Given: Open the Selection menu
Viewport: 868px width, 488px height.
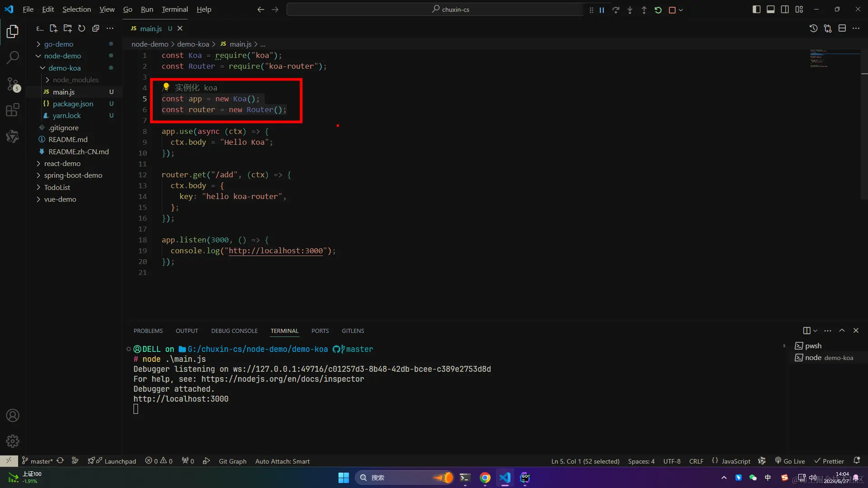Looking at the screenshot, I should coord(76,9).
